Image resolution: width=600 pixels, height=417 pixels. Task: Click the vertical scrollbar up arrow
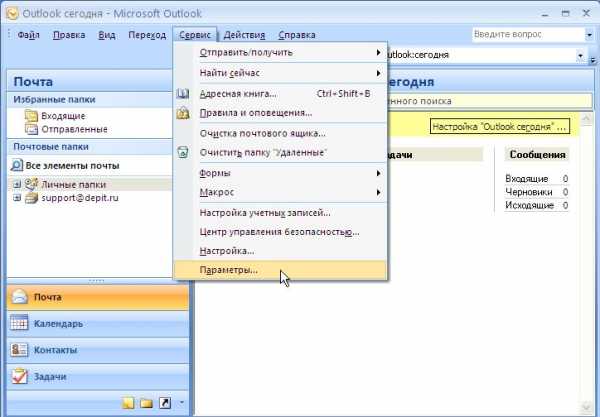(586, 119)
